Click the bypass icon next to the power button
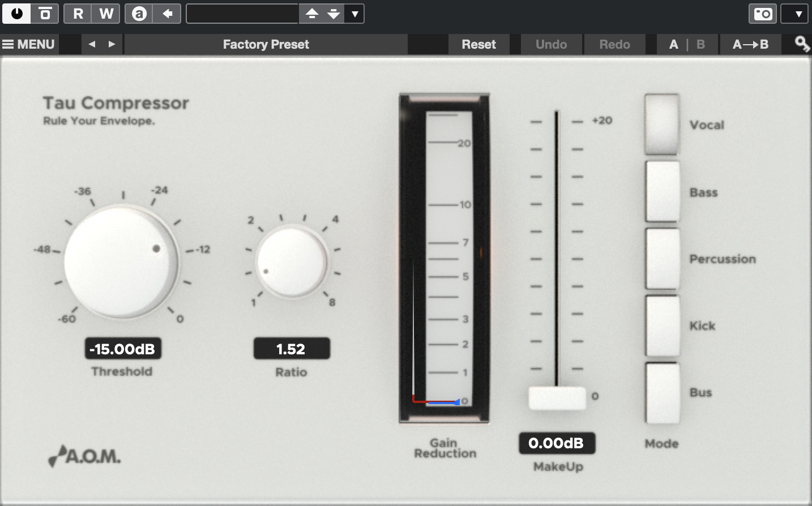 pyautogui.click(x=44, y=14)
